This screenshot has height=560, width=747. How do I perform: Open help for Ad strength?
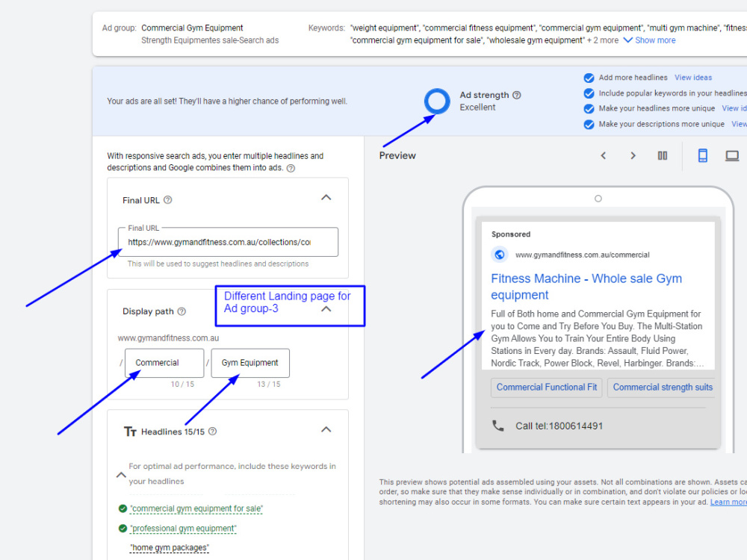(x=516, y=96)
